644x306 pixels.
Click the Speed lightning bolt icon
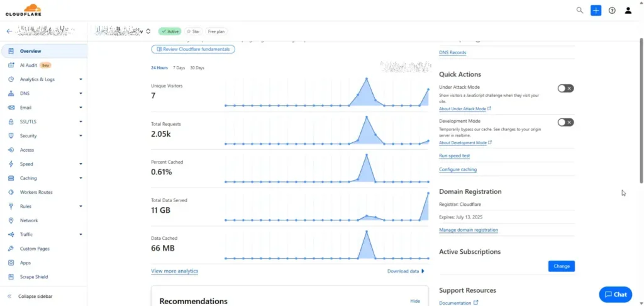tap(11, 164)
